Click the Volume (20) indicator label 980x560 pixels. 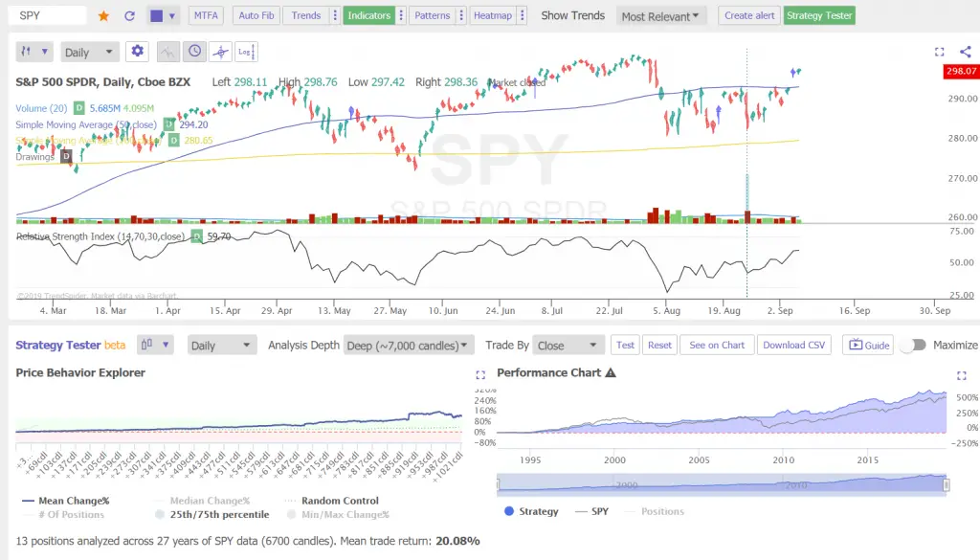[41, 108]
